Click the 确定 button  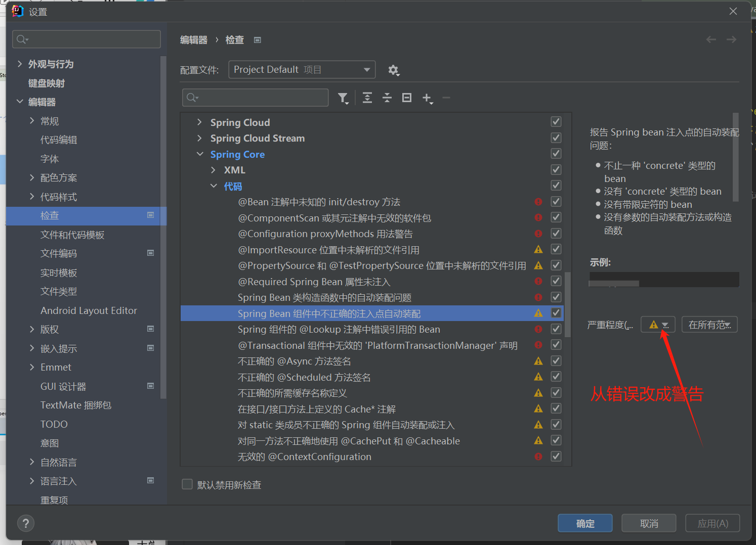pos(585,523)
